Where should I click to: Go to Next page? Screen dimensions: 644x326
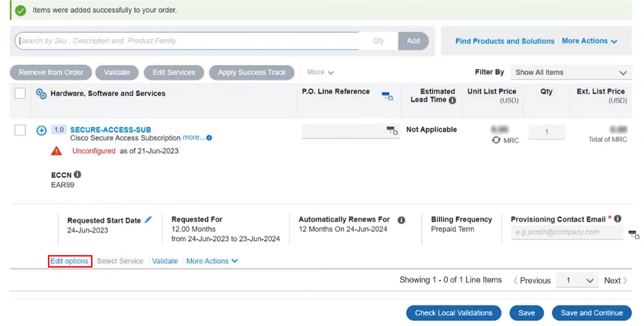coord(615,281)
